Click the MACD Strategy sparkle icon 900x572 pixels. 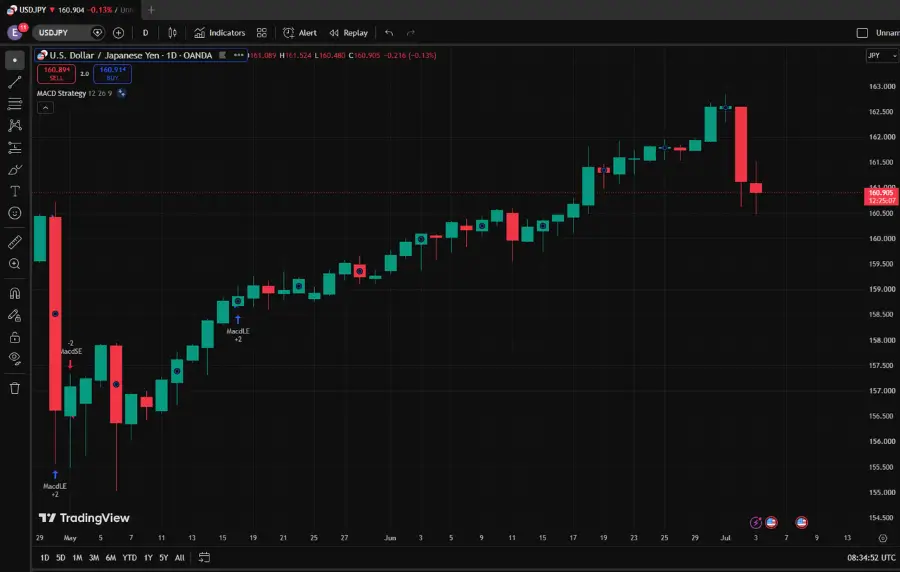tap(122, 93)
